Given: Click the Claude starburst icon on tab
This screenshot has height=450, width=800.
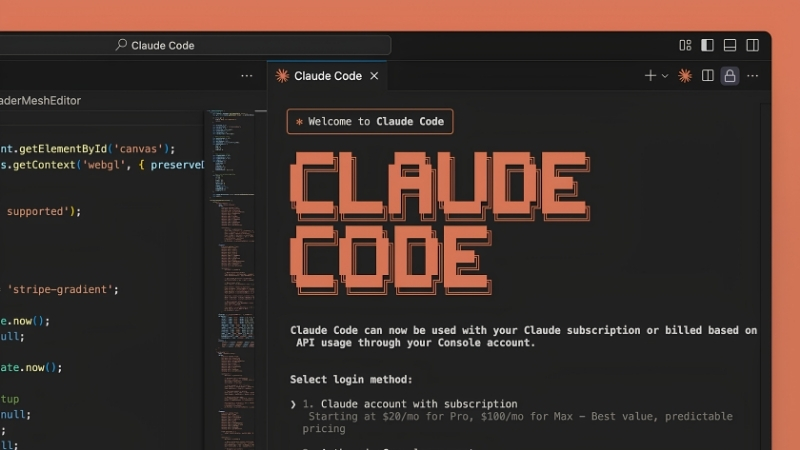Looking at the screenshot, I should (282, 76).
